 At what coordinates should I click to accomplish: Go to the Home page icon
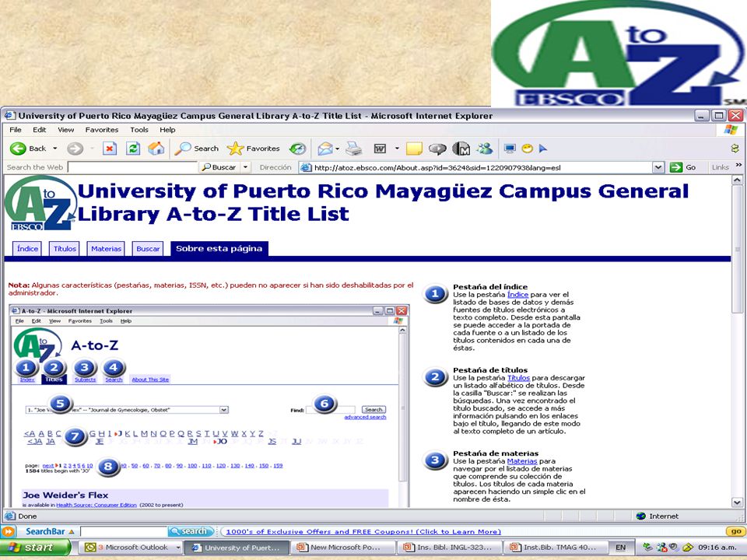click(156, 149)
